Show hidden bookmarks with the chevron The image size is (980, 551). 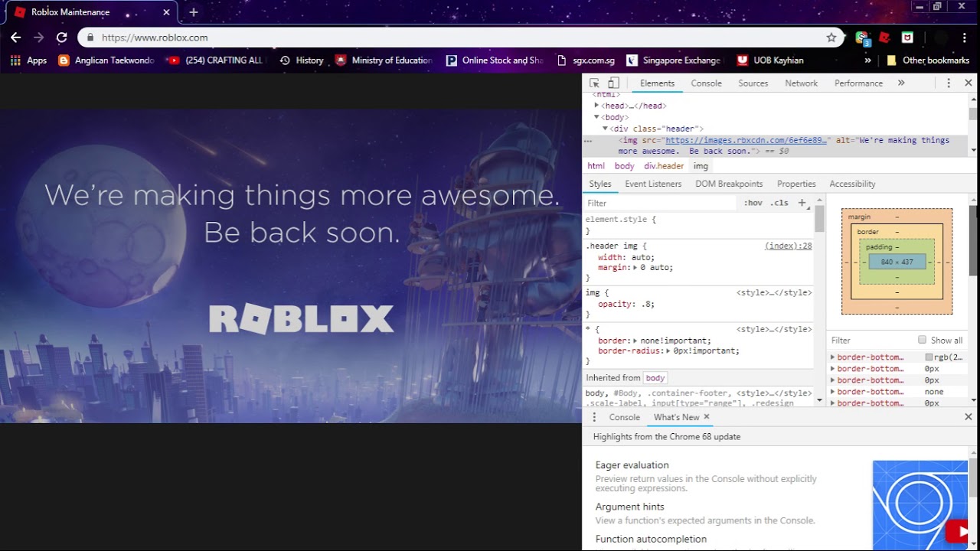(867, 60)
